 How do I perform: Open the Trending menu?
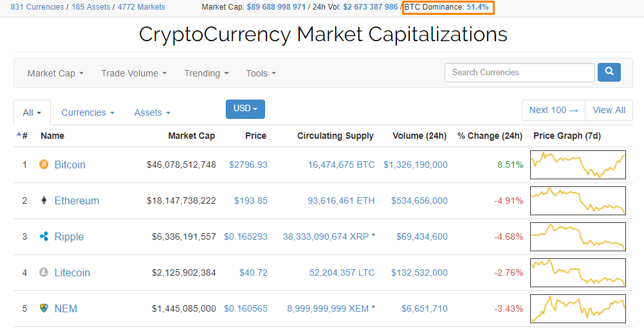pos(207,73)
